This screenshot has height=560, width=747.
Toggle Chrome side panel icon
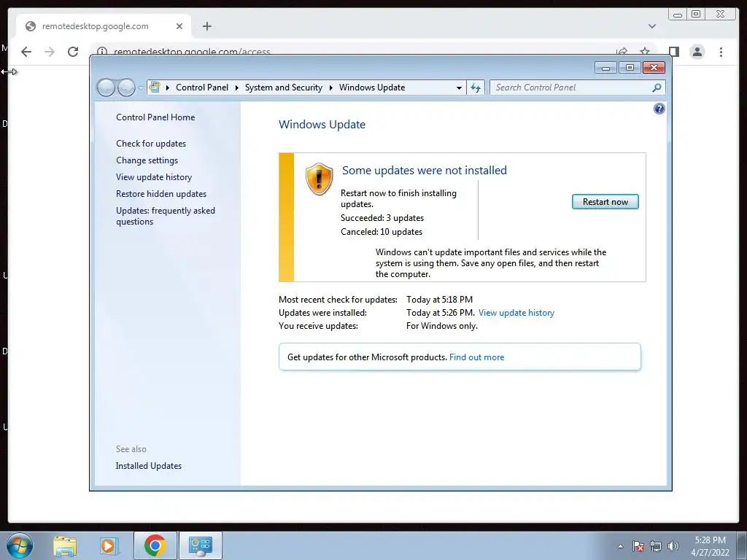point(673,52)
